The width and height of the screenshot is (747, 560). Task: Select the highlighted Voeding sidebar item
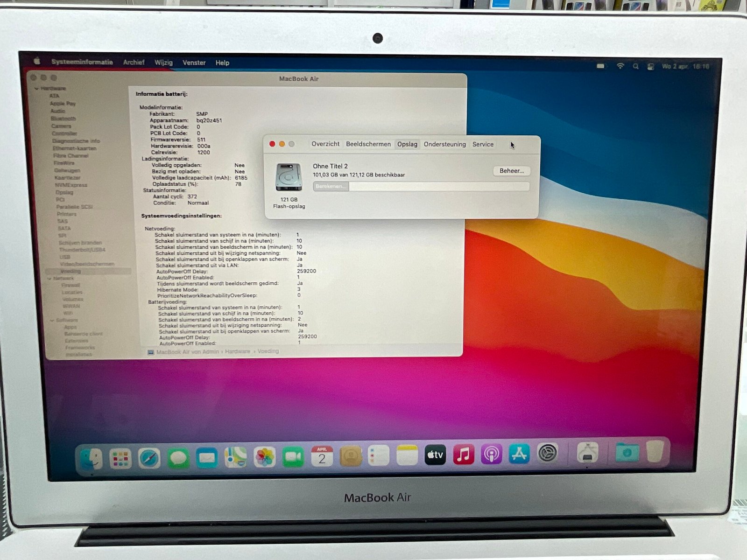pyautogui.click(x=89, y=271)
